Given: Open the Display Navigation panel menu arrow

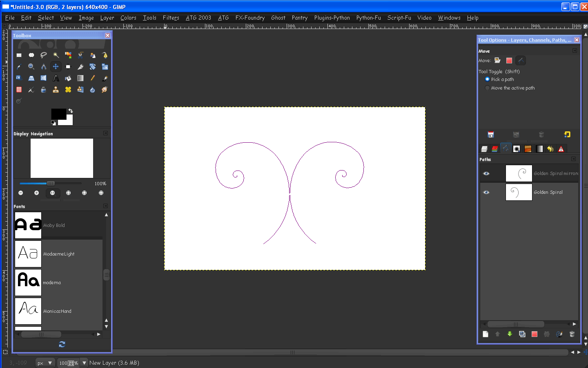Looking at the screenshot, I should (x=105, y=133).
